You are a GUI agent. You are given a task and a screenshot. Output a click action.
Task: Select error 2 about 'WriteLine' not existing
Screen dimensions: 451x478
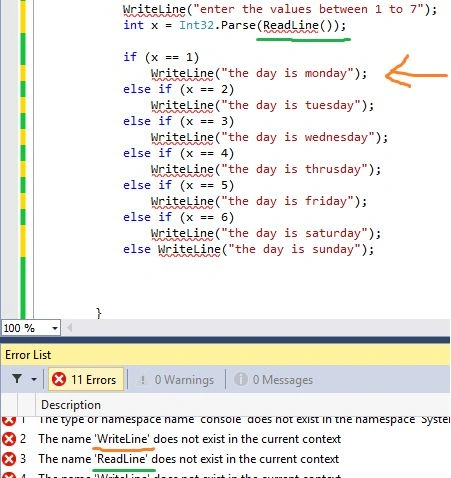pyautogui.click(x=189, y=439)
